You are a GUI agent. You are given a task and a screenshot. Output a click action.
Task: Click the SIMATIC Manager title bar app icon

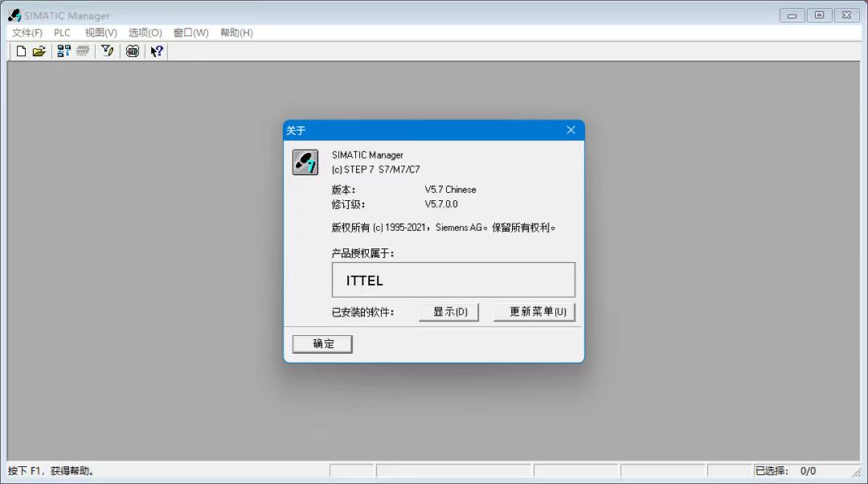click(14, 15)
